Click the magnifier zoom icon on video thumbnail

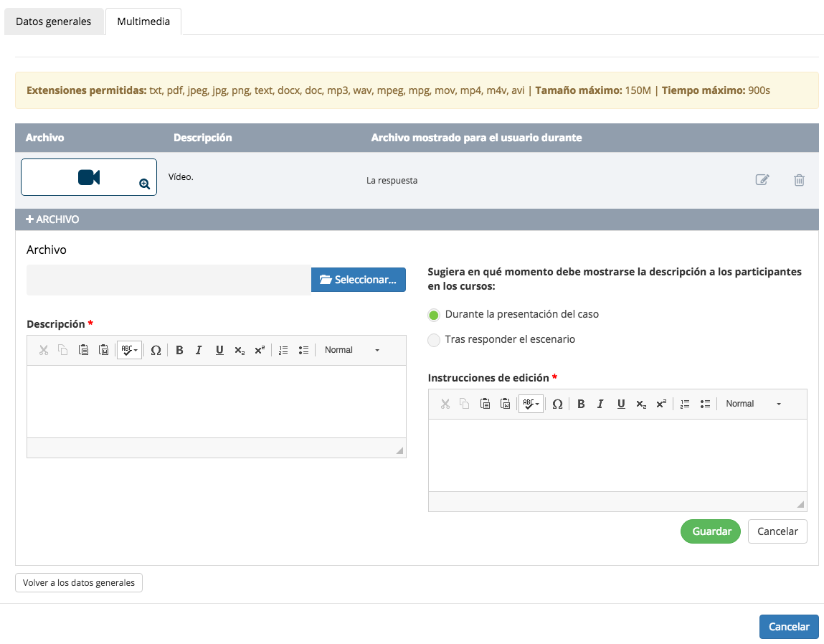coord(144,184)
